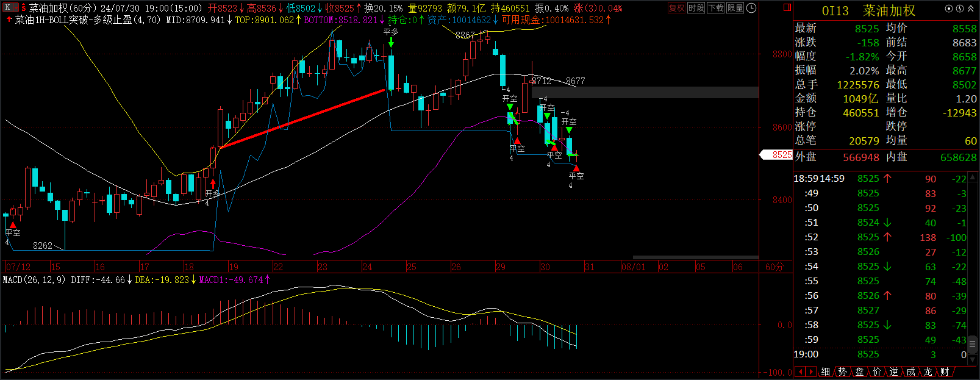Click the circled dot icon in quote header

coord(948,9)
